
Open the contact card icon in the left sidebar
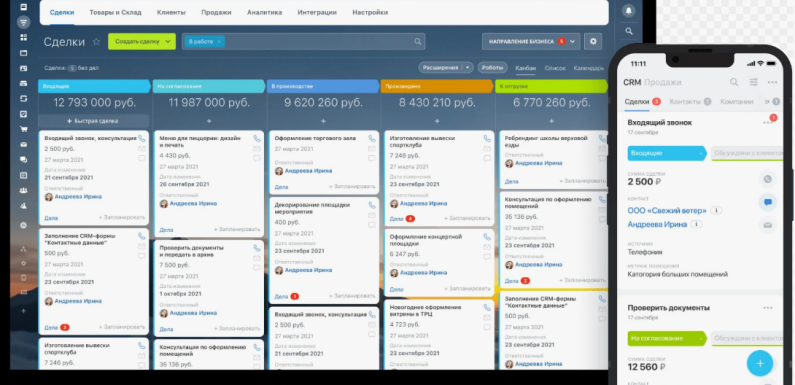pos(23,68)
